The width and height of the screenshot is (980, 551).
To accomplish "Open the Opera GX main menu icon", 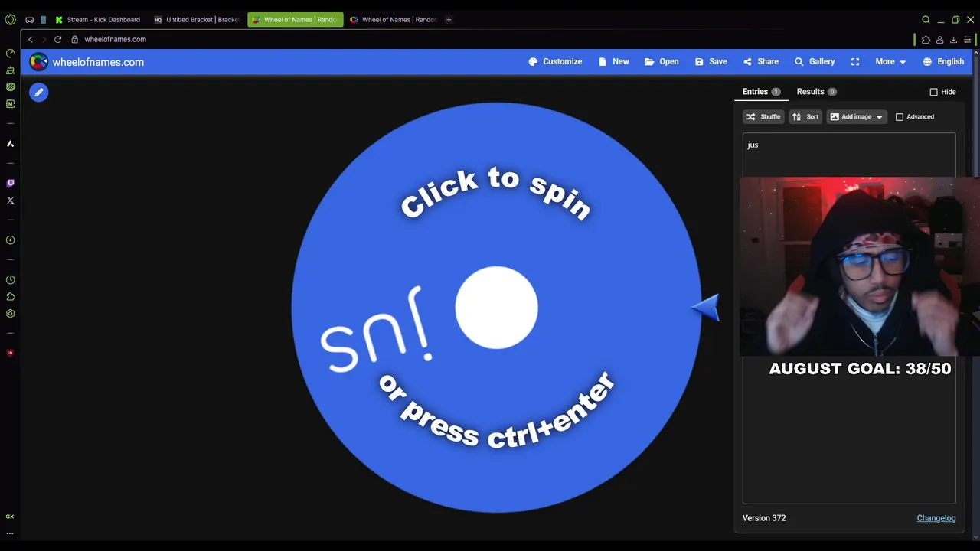I will pos(10,20).
